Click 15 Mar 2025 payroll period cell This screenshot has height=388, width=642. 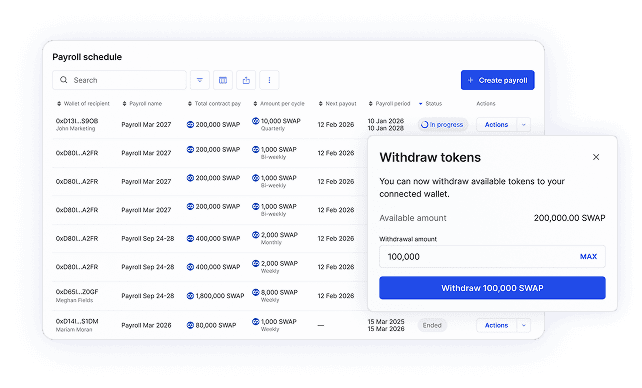[386, 322]
